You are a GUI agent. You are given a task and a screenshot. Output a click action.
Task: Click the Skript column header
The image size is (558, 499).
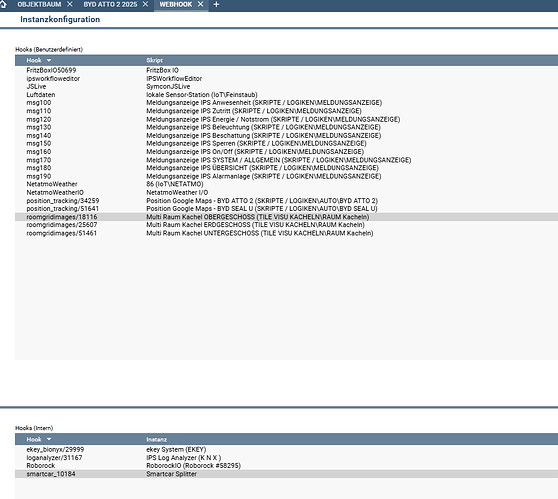point(154,60)
